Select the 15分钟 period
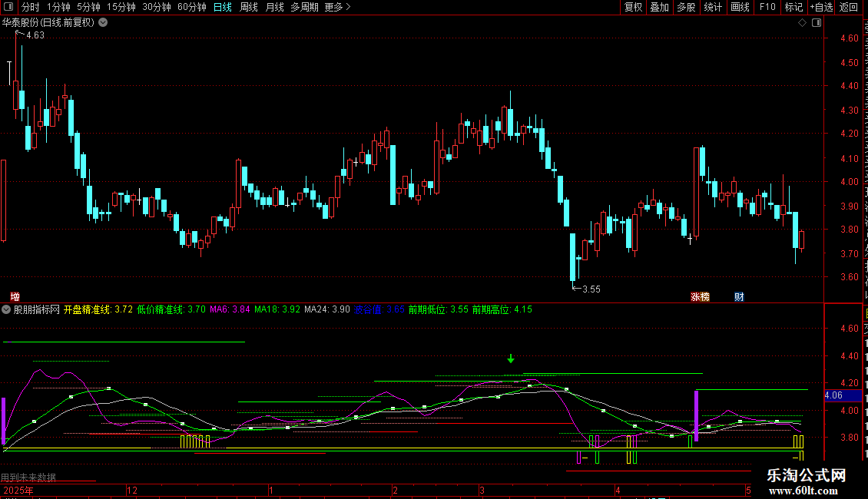868x499 pixels. click(x=121, y=7)
